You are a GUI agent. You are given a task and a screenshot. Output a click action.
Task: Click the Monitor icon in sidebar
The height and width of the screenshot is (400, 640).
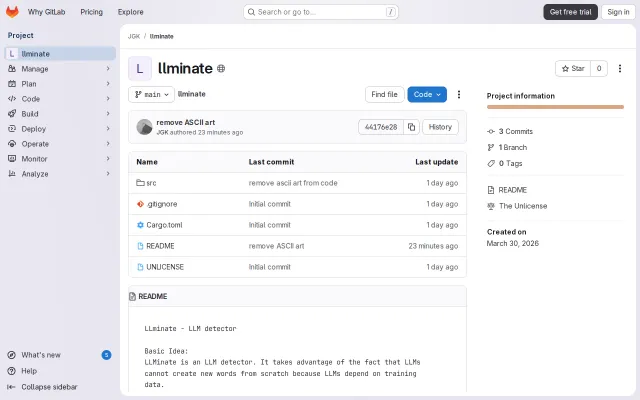tap(12, 159)
